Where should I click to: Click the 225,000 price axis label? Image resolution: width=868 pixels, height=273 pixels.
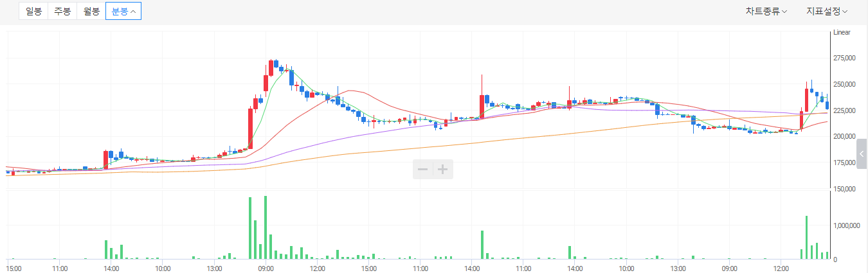click(844, 110)
